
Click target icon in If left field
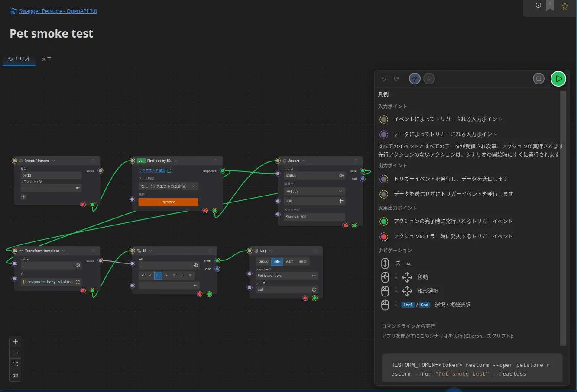coord(195,266)
